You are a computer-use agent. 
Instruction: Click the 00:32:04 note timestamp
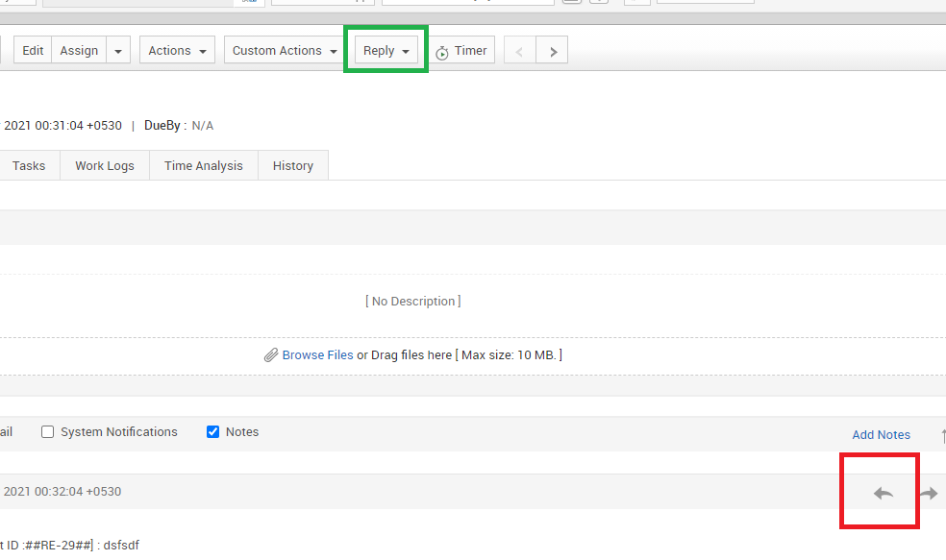(62, 491)
